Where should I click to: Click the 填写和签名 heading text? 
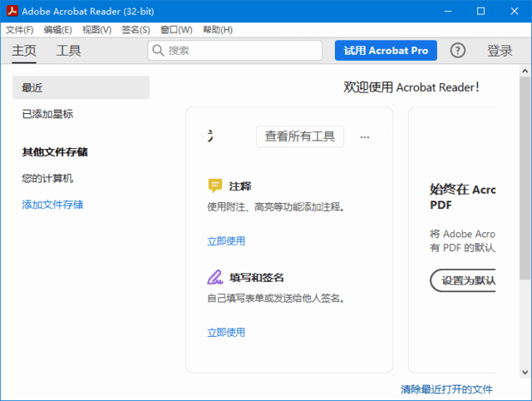[x=257, y=277]
